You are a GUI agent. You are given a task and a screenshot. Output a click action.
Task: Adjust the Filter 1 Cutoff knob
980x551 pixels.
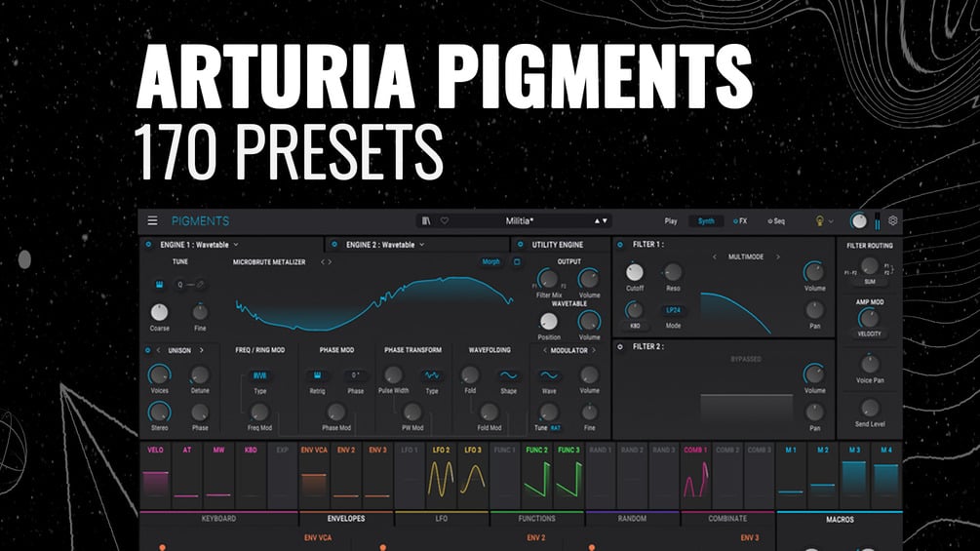coord(635,272)
